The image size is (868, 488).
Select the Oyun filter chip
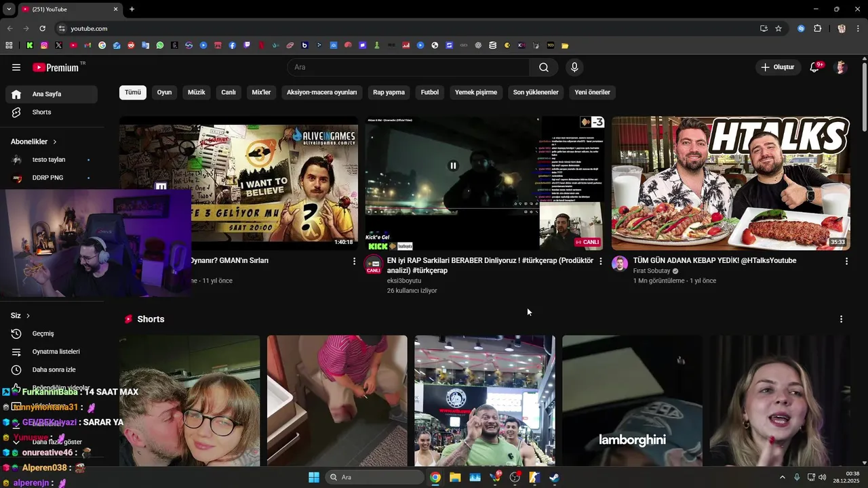click(164, 92)
